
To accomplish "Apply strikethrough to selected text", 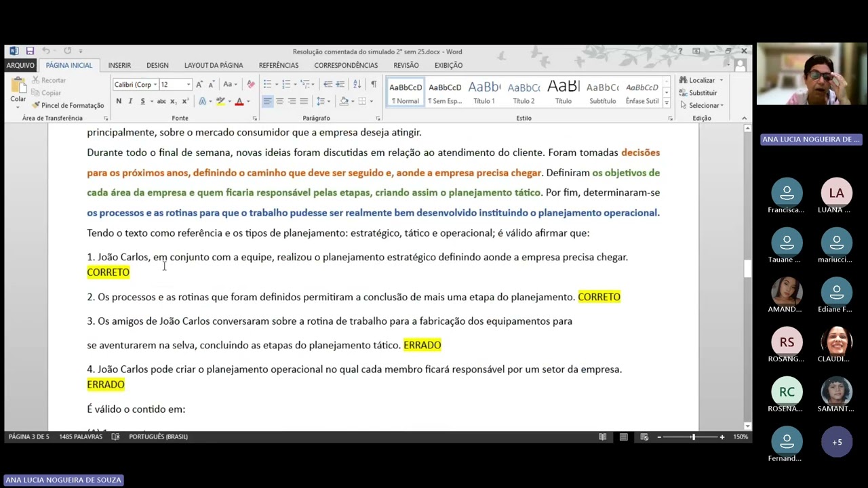I will coord(161,102).
